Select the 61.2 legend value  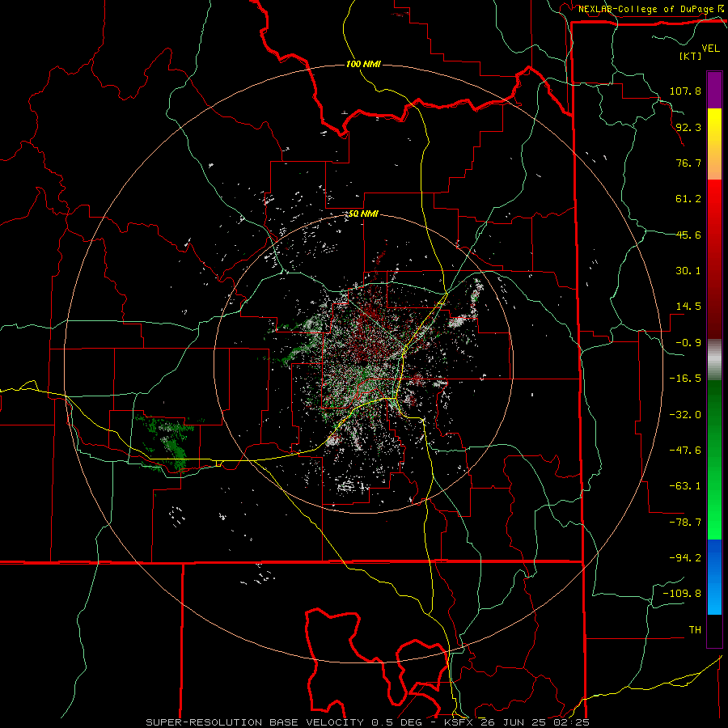point(688,199)
